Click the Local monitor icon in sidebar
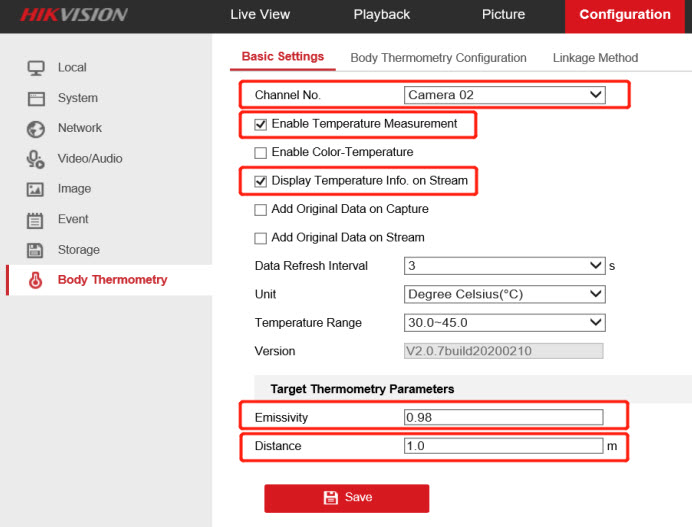This screenshot has height=527, width=692. [x=36, y=68]
